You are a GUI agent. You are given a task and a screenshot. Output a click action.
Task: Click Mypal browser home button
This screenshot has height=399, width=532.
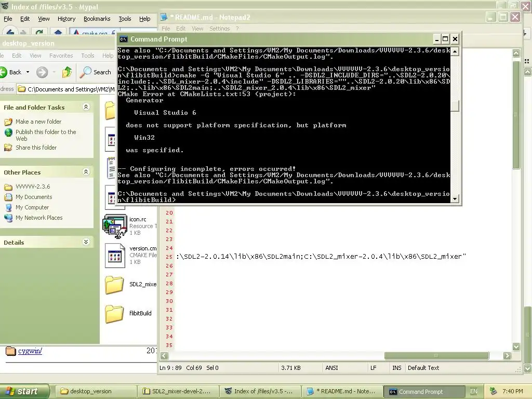point(58,32)
